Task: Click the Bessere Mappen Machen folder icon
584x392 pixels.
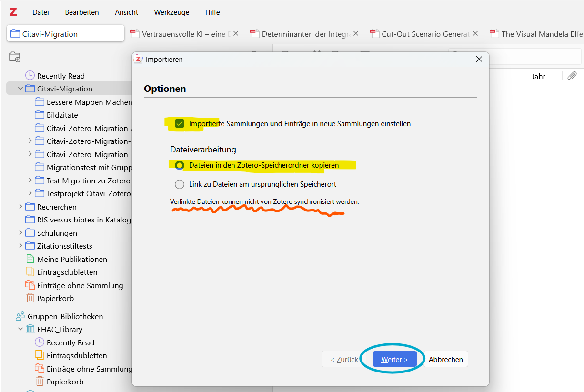Action: [x=39, y=102]
